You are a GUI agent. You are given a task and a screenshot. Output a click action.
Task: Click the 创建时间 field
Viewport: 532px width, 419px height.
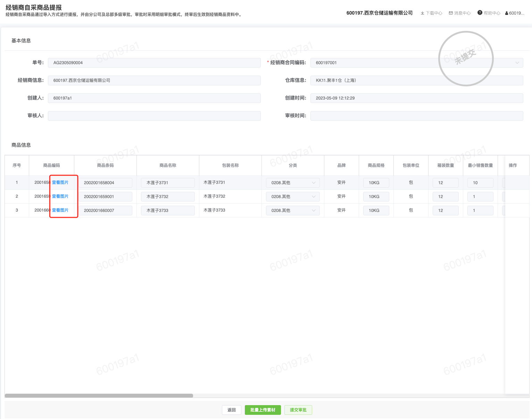click(x=417, y=98)
